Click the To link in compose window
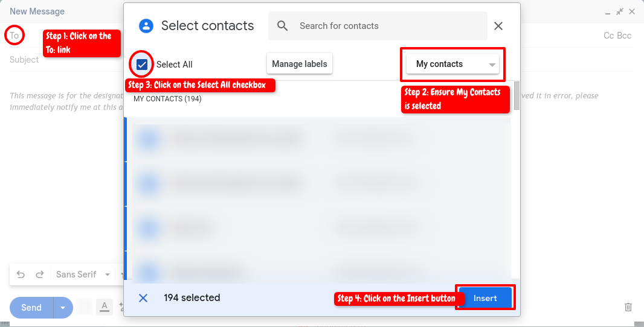The height and width of the screenshot is (327, 644). point(14,36)
